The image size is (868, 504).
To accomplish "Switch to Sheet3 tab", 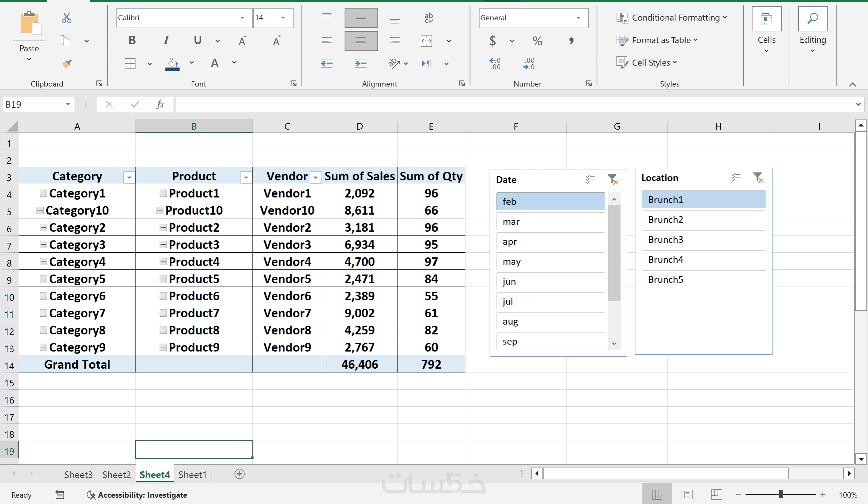I will pyautogui.click(x=78, y=475).
